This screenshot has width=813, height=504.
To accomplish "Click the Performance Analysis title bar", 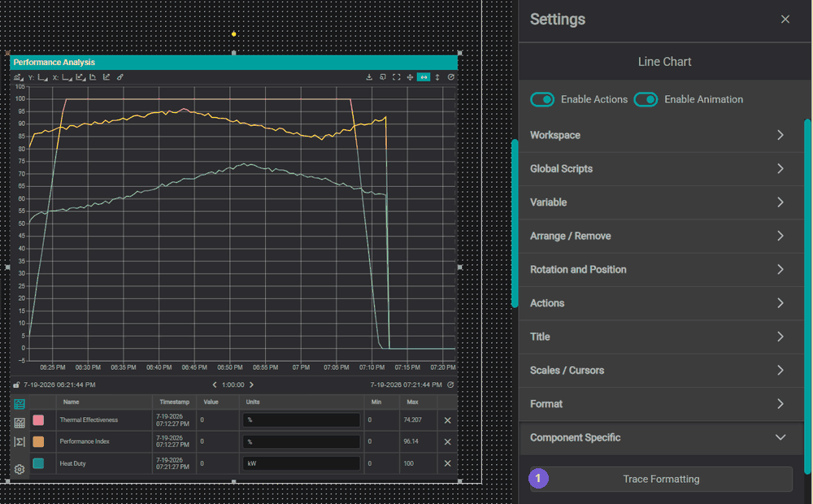I will [234, 63].
